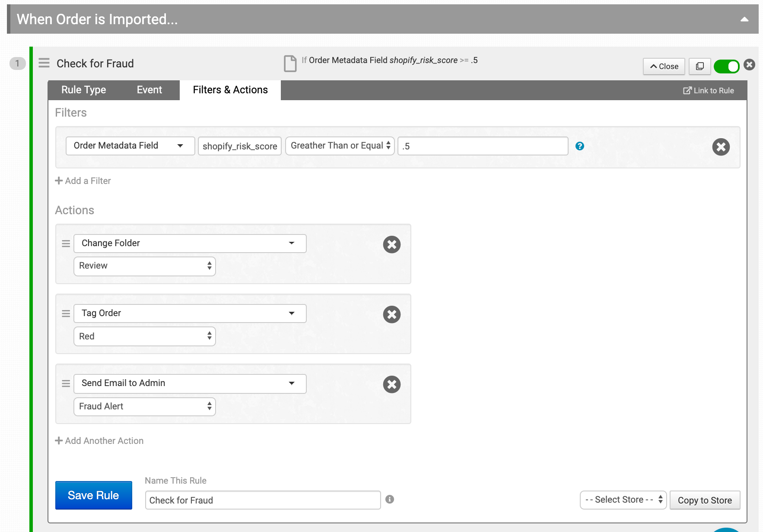Click the duplicate rule icon
Viewport: 763px width, 532px height.
699,66
